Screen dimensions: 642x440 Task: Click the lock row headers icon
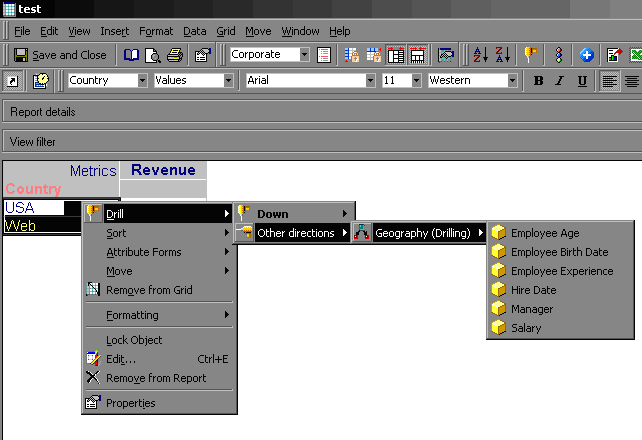pos(352,55)
